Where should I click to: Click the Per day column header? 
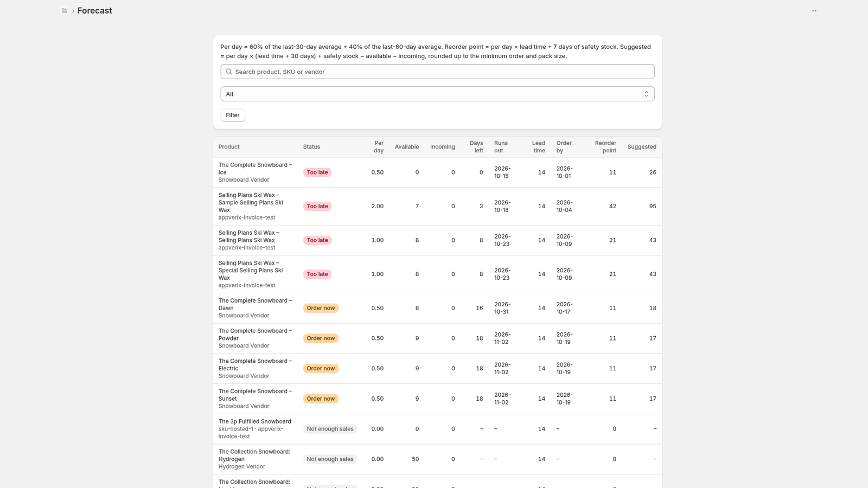pos(379,147)
